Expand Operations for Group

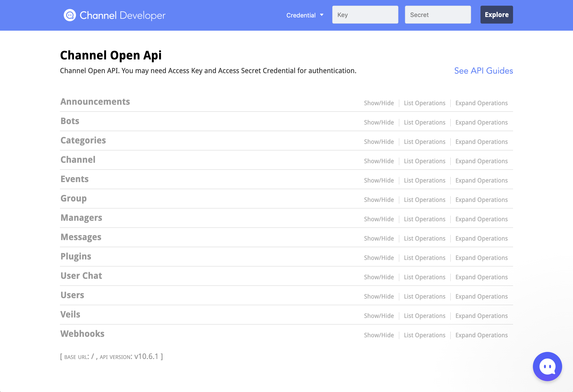click(x=481, y=200)
